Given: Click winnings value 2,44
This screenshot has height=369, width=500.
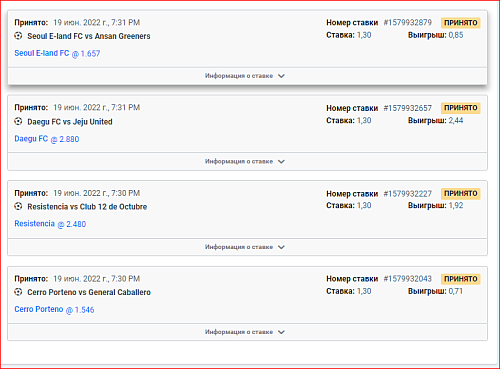Looking at the screenshot, I should 456,120.
